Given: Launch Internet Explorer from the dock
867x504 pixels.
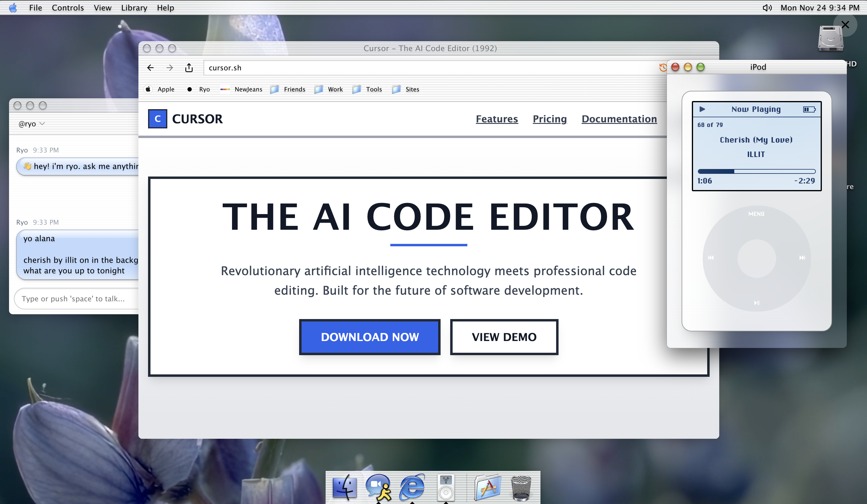Looking at the screenshot, I should (412, 487).
